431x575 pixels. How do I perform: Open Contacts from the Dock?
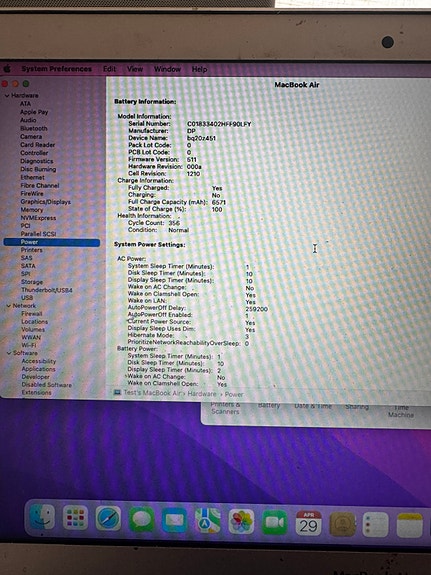(343, 524)
